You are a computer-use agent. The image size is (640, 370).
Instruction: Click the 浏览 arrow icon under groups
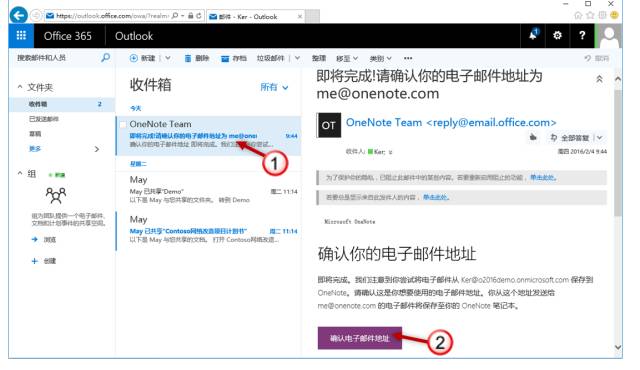[35, 239]
